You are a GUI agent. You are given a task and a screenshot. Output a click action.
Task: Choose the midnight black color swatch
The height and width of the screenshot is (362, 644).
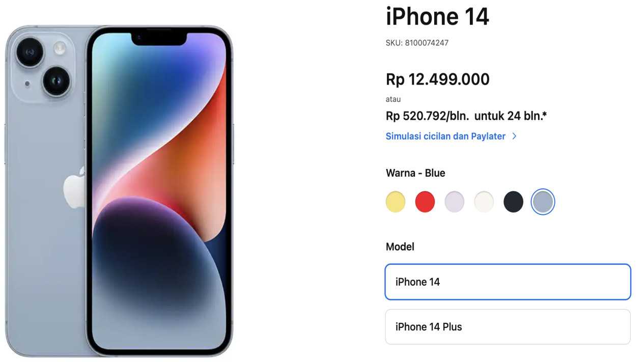513,202
